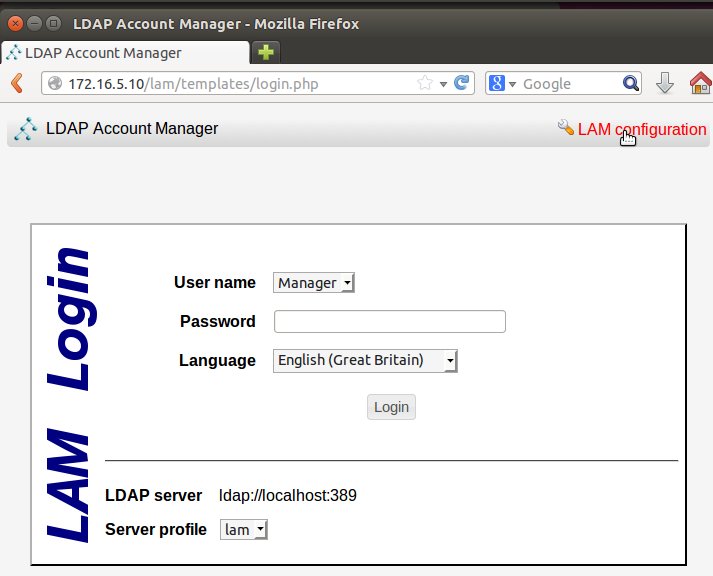The image size is (713, 576).
Task: Open the Language dropdown
Action: pyautogui.click(x=365, y=361)
